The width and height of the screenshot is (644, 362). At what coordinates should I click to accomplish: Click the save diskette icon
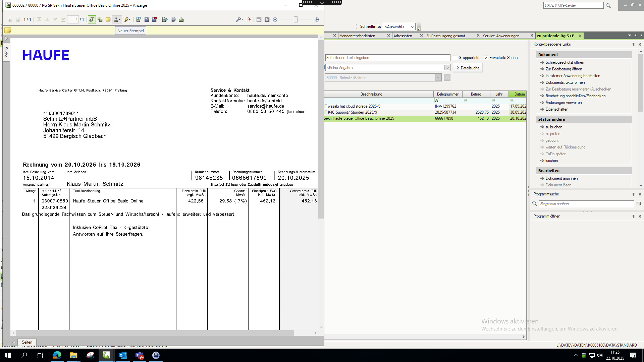147,19
